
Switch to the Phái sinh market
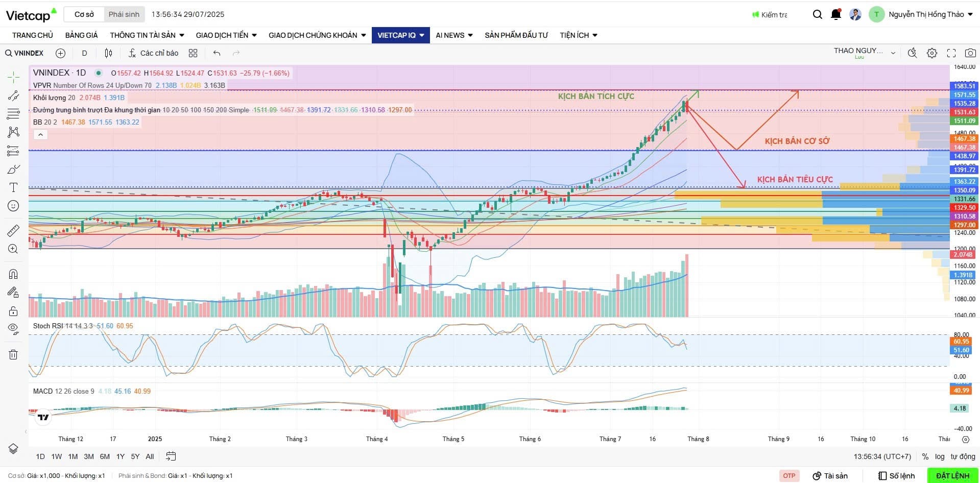tap(124, 14)
